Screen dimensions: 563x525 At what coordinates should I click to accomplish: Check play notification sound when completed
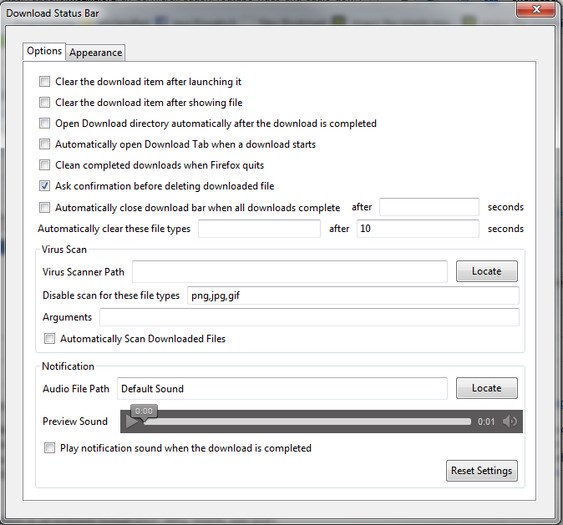pos(50,448)
